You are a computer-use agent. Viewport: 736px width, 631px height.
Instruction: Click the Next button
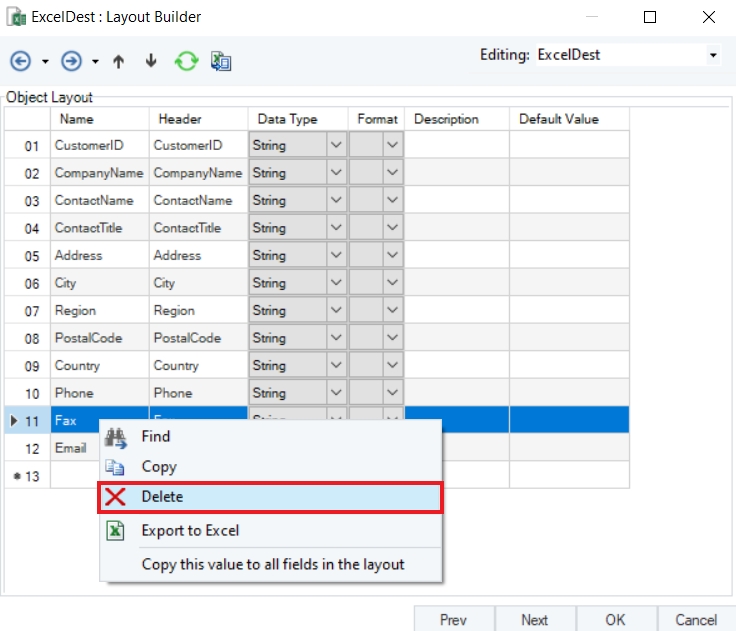pyautogui.click(x=535, y=619)
